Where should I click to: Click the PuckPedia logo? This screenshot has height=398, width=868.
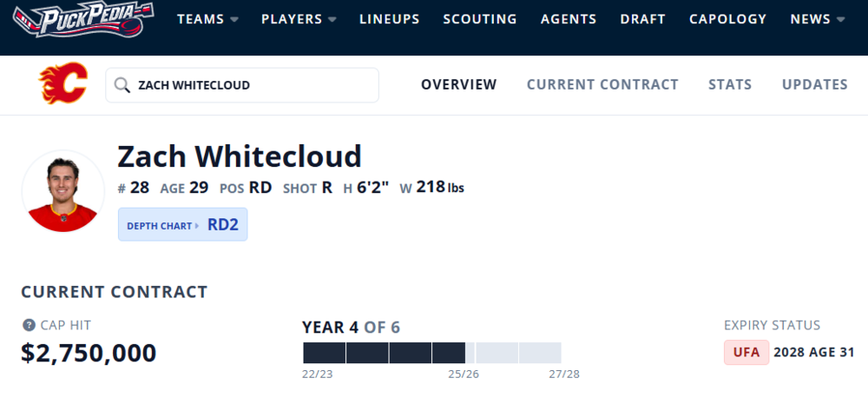[x=85, y=19]
